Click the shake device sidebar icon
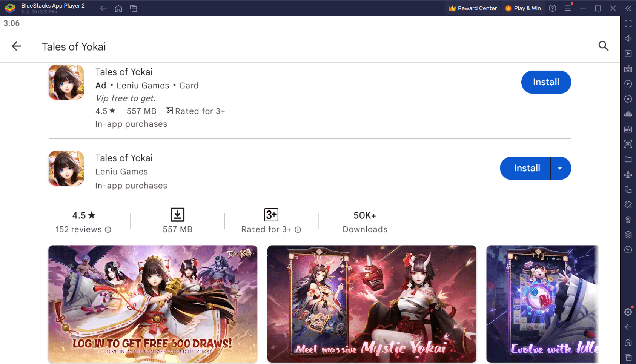636x364 pixels. (x=628, y=204)
